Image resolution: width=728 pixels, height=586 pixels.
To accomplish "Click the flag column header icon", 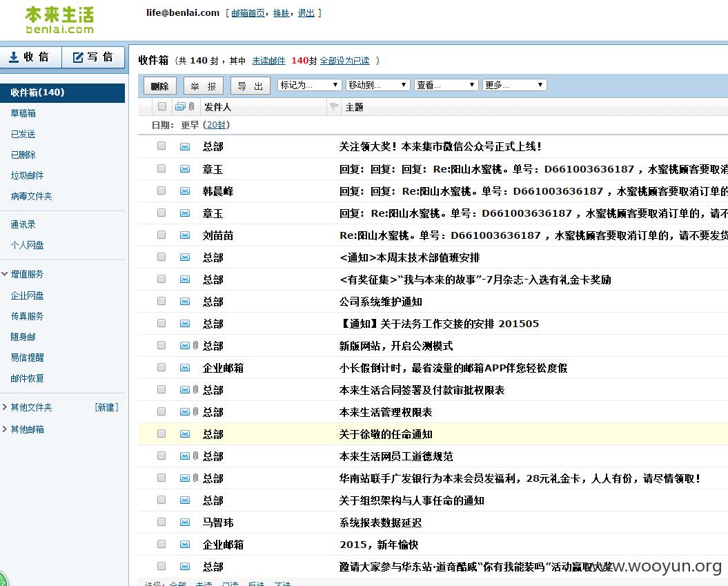I will [x=333, y=106].
